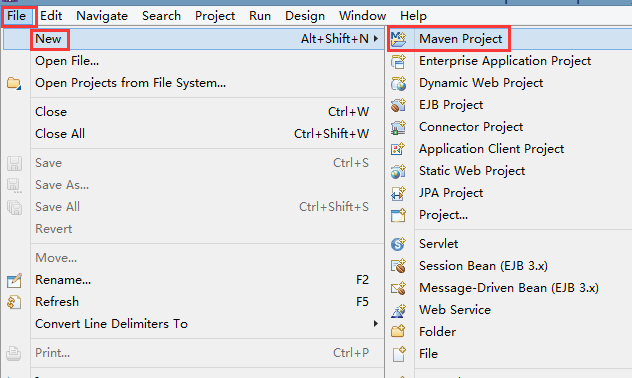Click the Maven Project icon
The height and width of the screenshot is (378, 632).
click(398, 39)
